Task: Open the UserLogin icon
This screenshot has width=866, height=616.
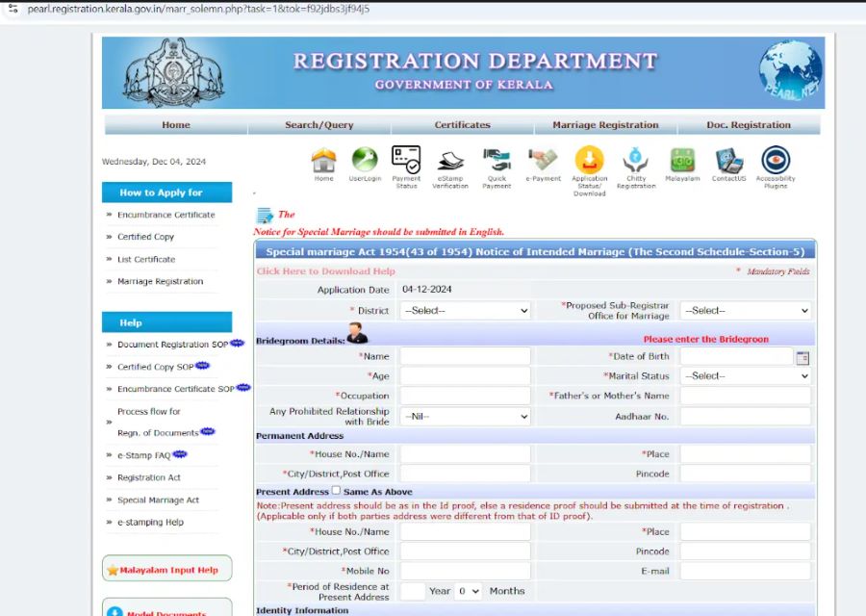Action: 365,160
